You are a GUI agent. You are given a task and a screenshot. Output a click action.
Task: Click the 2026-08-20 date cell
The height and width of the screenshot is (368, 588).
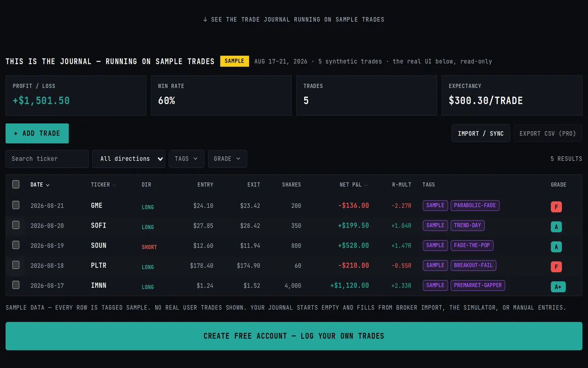pos(47,225)
